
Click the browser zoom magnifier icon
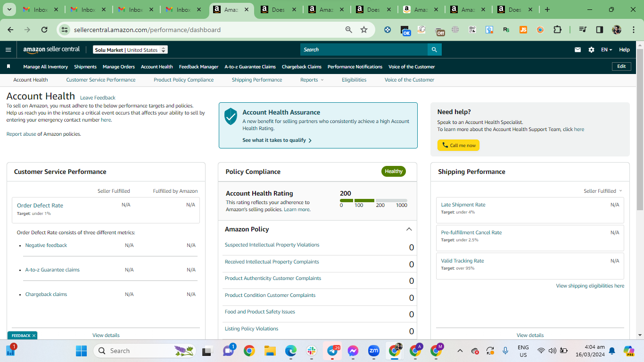(x=349, y=30)
